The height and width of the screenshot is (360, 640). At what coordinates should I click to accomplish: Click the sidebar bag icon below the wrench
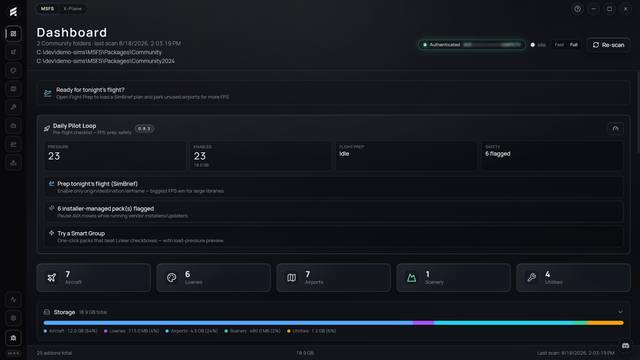[x=13, y=126]
